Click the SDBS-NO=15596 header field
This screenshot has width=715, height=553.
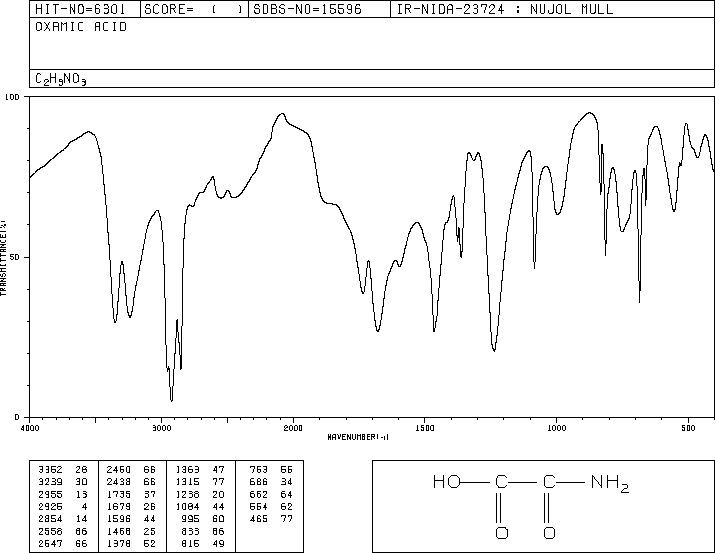pos(319,9)
